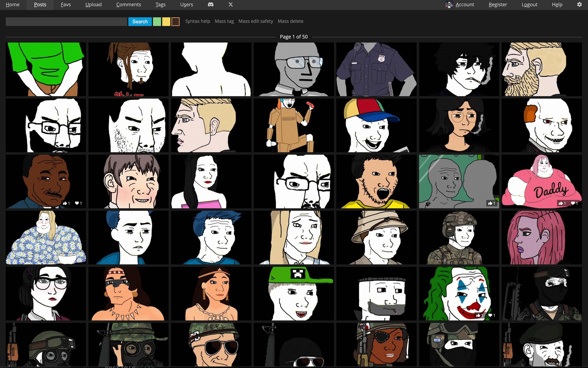Click heart icon on Joker post

pyautogui.click(x=490, y=315)
